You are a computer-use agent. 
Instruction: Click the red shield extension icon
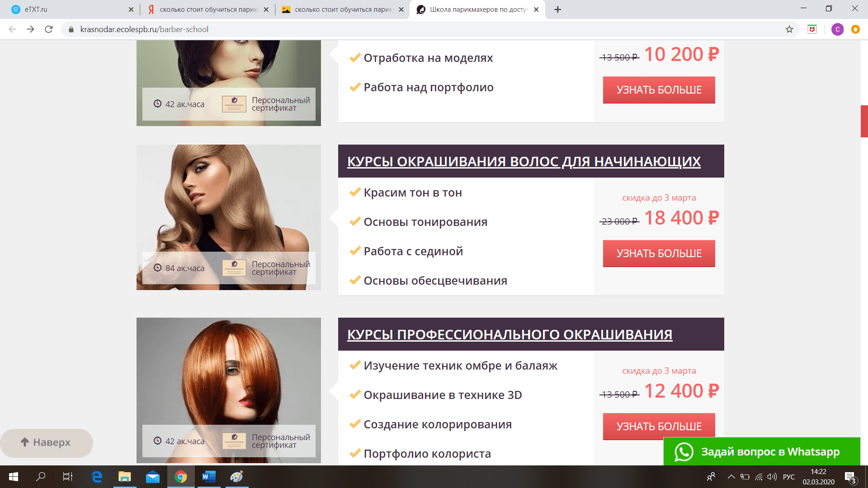(x=812, y=29)
